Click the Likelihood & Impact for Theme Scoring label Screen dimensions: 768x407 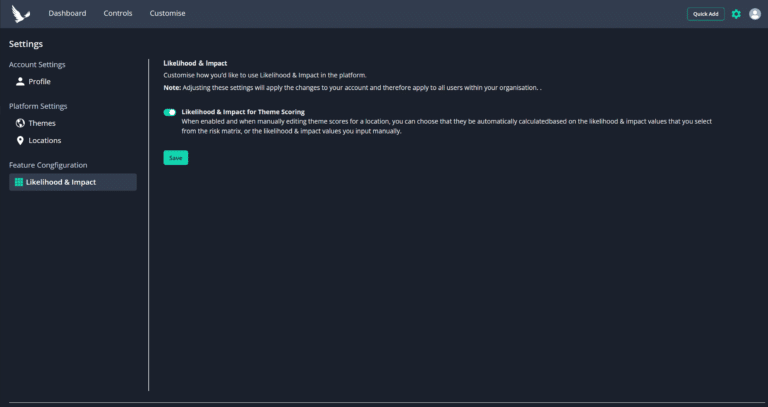[x=243, y=112]
